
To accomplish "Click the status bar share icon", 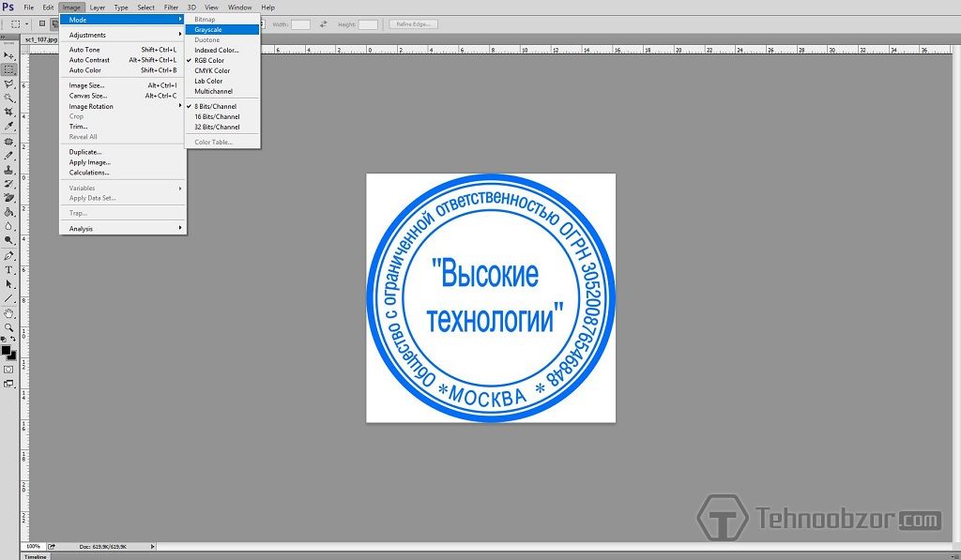I will click(52, 547).
